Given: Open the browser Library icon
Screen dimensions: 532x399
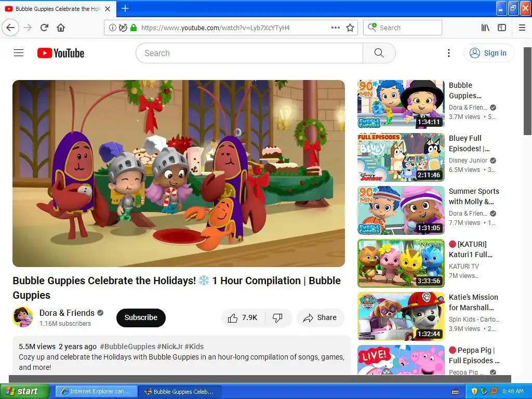Looking at the screenshot, I should tap(485, 28).
